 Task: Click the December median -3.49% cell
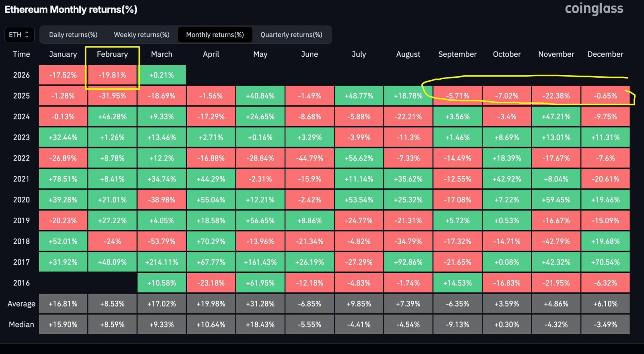(x=605, y=325)
